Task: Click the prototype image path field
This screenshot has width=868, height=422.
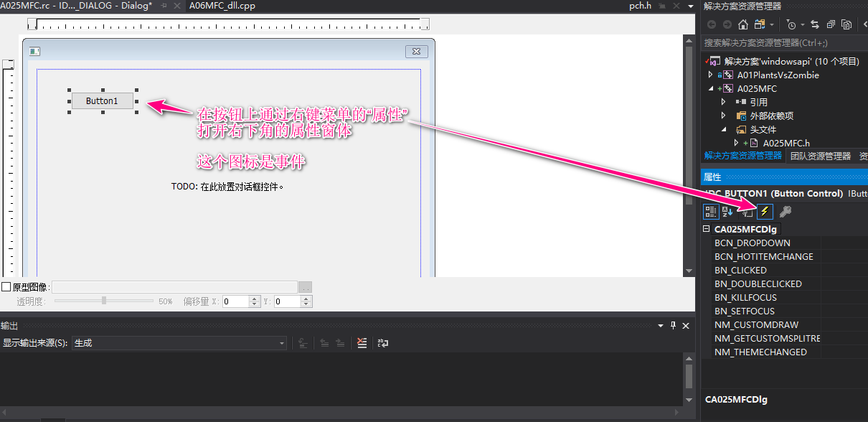Action: [174, 287]
